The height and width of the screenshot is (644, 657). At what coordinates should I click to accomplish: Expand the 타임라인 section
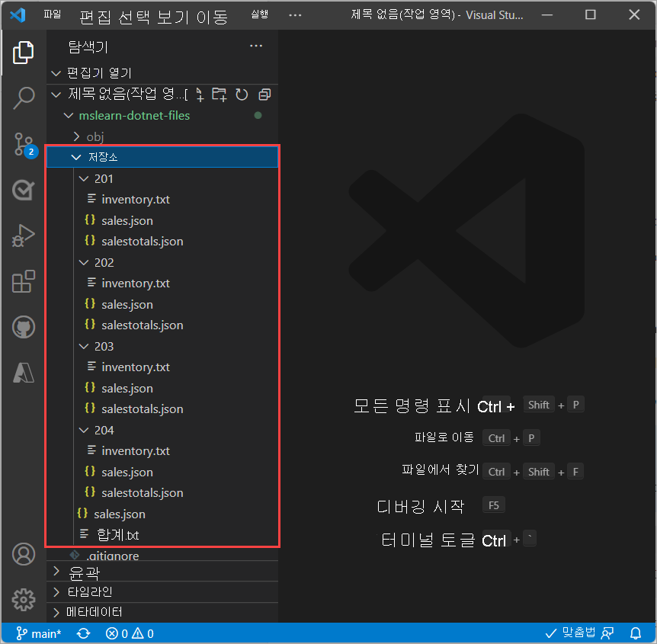point(162,592)
